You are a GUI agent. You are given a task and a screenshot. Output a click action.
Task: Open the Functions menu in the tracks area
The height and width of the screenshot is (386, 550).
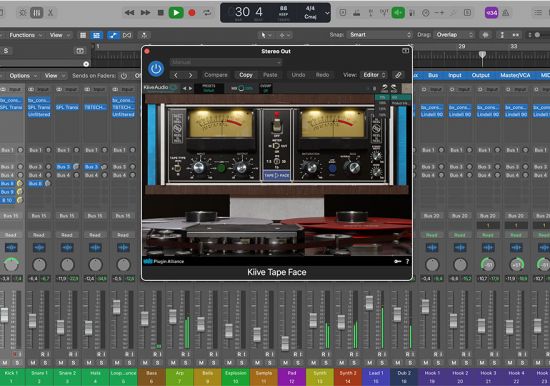[25, 35]
